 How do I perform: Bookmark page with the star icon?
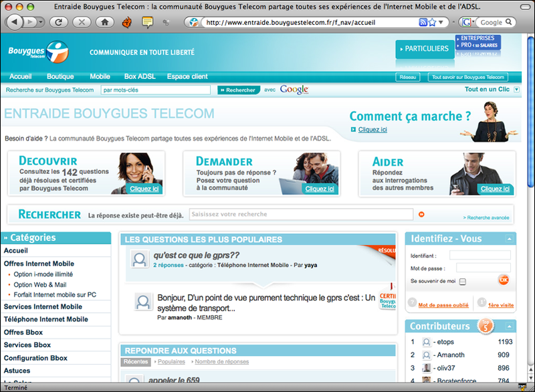432,22
